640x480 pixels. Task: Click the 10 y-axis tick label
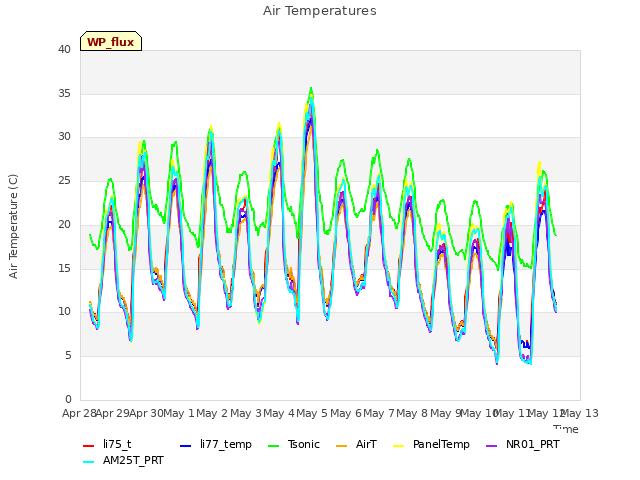click(64, 312)
